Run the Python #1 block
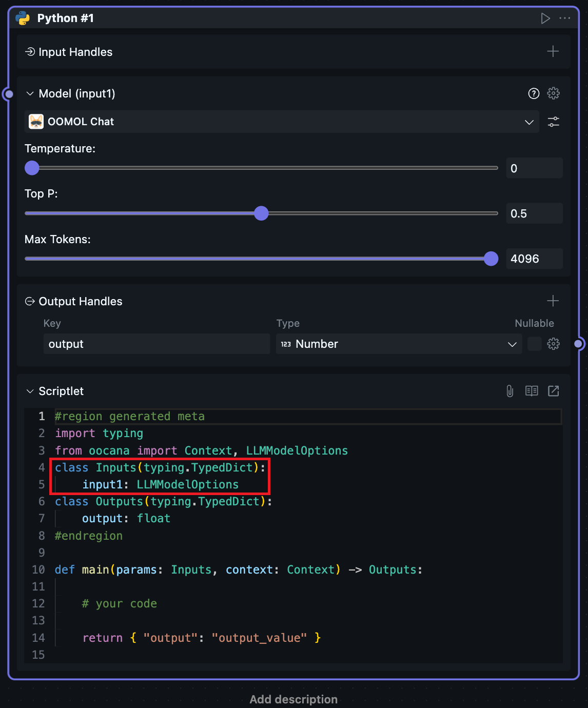This screenshot has width=588, height=708. click(x=545, y=18)
